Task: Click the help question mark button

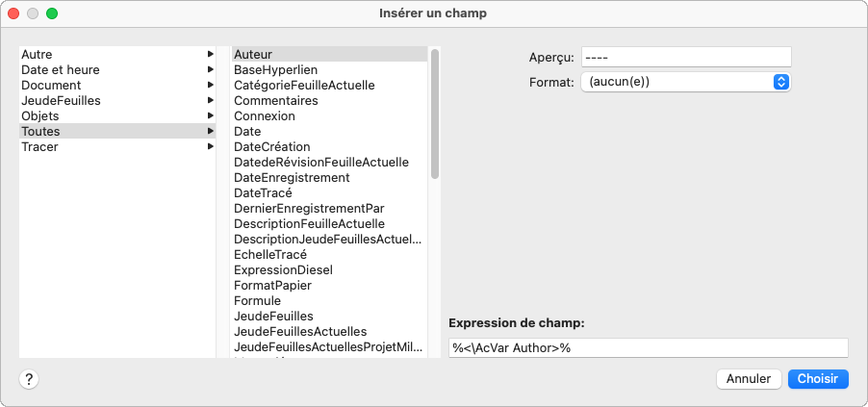Action: (29, 379)
